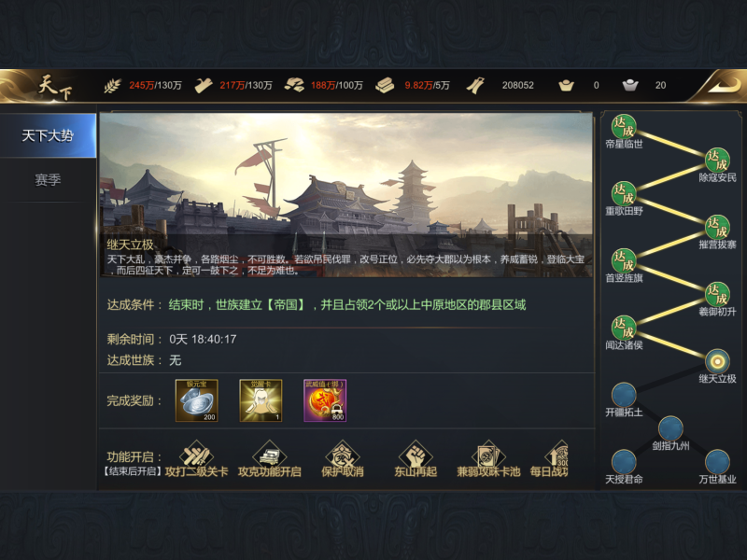Click the gold ingot currency icon
747x560 pixels.
(566, 86)
